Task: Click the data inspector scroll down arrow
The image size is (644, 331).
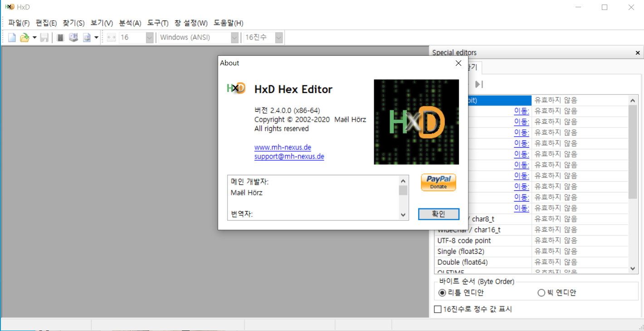Action: pos(633,269)
